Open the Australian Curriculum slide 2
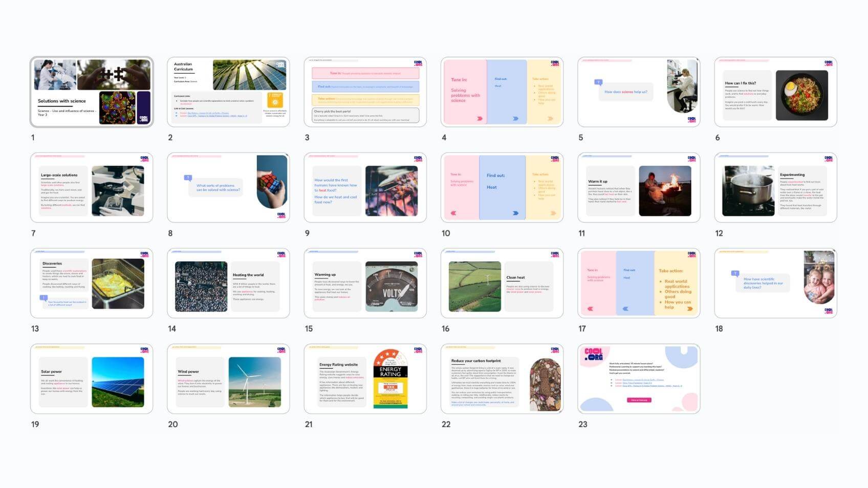This screenshot has height=488, width=868. tap(228, 92)
